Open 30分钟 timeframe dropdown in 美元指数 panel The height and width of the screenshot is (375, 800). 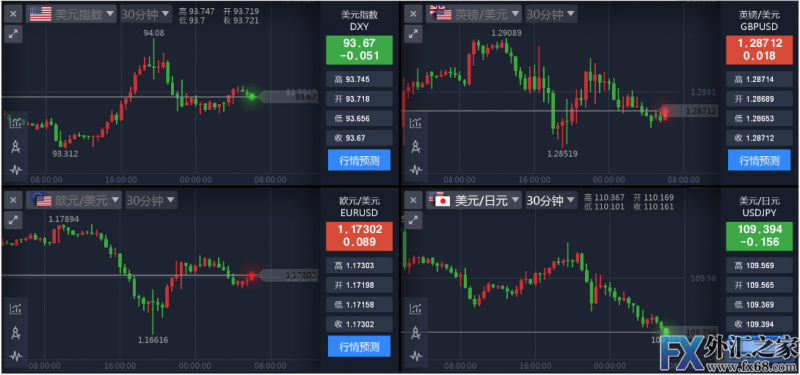(x=145, y=14)
